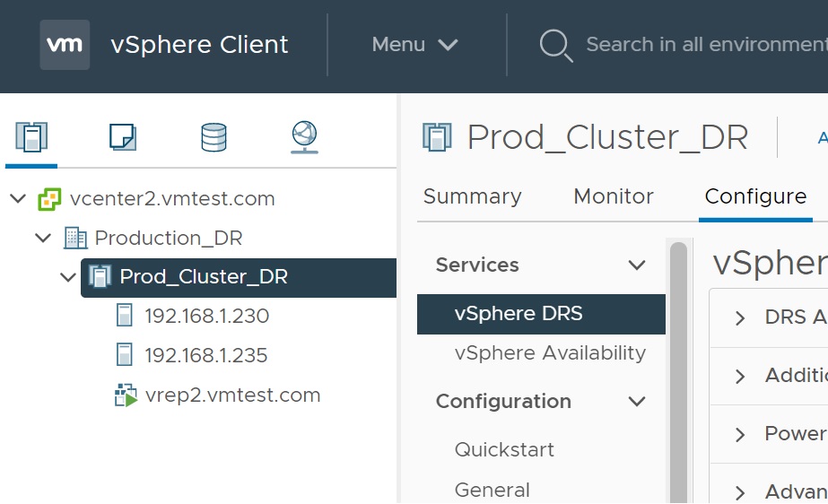Collapse the Production_DR datacenter node
The image size is (828, 504).
[x=43, y=238]
